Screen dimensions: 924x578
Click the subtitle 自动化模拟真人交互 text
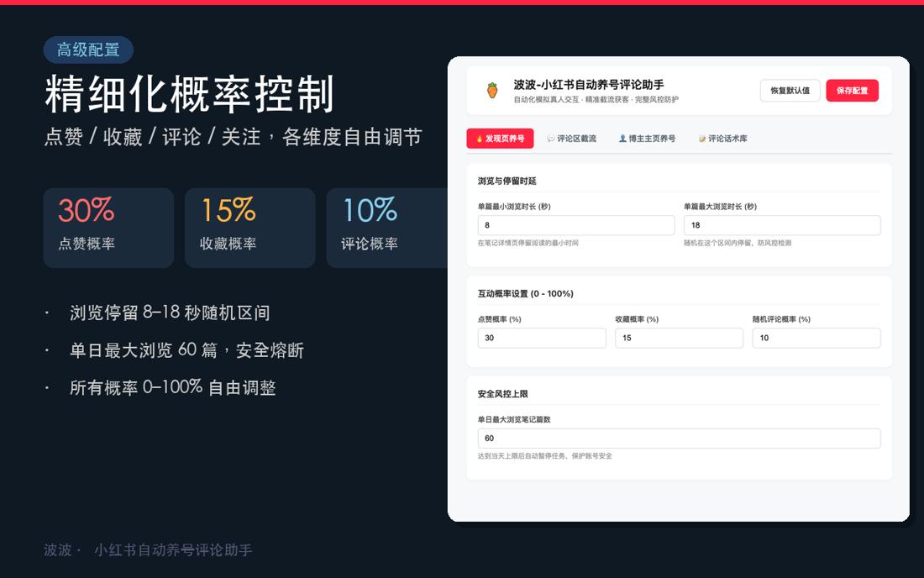[x=546, y=100]
